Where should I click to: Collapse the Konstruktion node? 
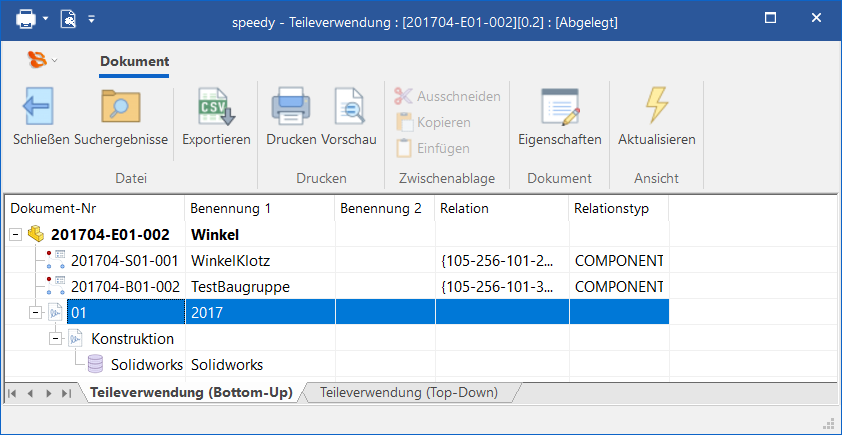pyautogui.click(x=56, y=339)
